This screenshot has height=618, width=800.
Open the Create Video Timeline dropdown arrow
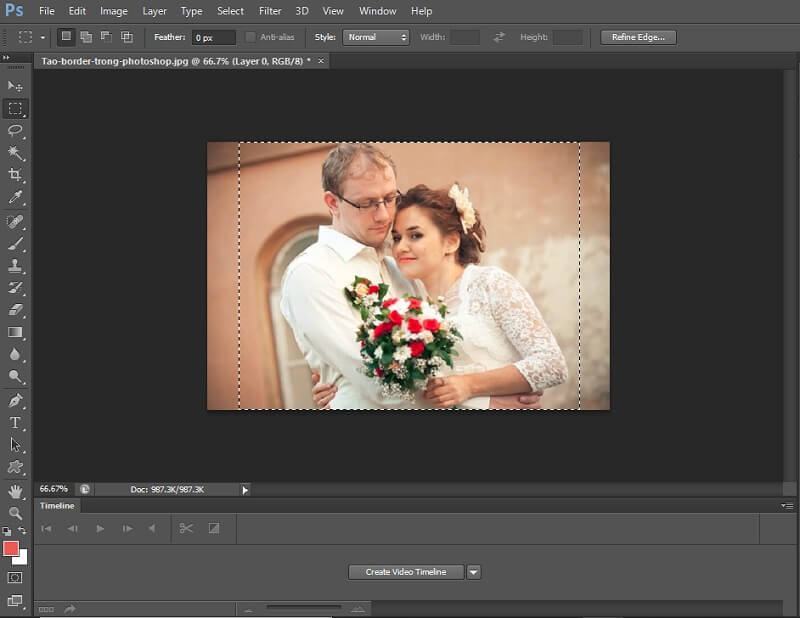(x=471, y=572)
